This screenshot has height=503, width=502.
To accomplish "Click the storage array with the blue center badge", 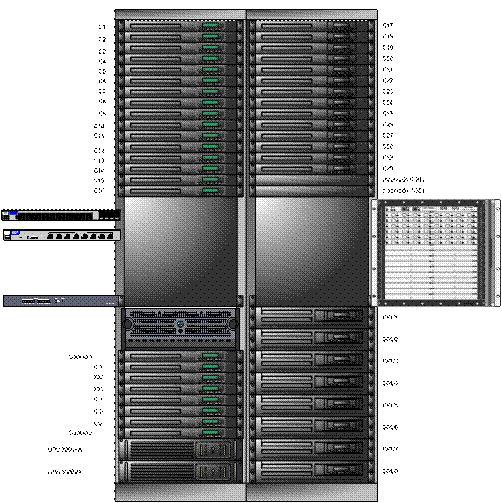I will point(180,328).
